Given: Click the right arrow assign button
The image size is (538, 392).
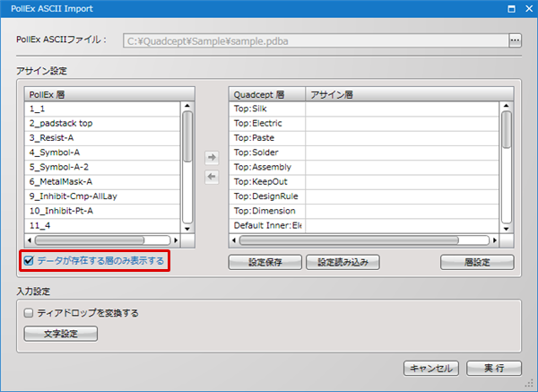Looking at the screenshot, I should (212, 157).
